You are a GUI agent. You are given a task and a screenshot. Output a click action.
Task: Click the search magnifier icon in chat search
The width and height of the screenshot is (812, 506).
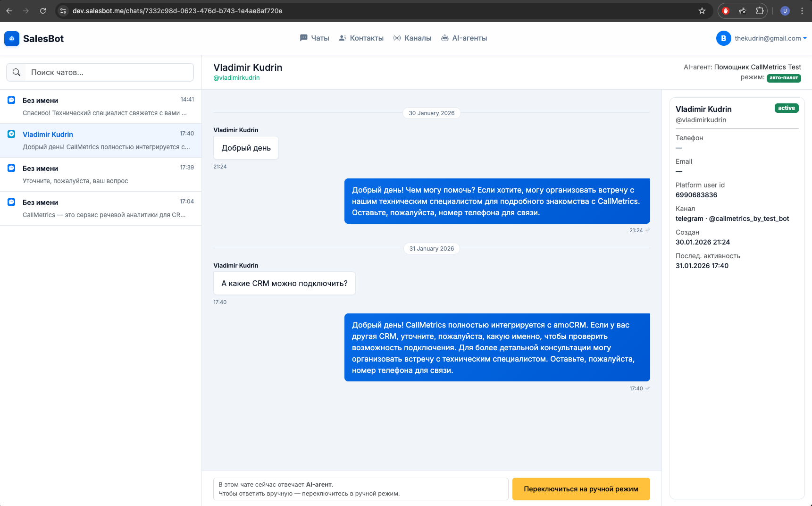point(17,72)
